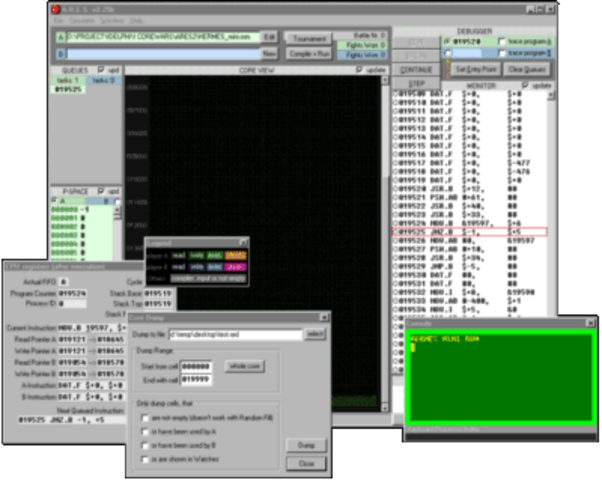The height and width of the screenshot is (480, 602).
Task: Click the STEP debugger button
Action: [x=416, y=84]
